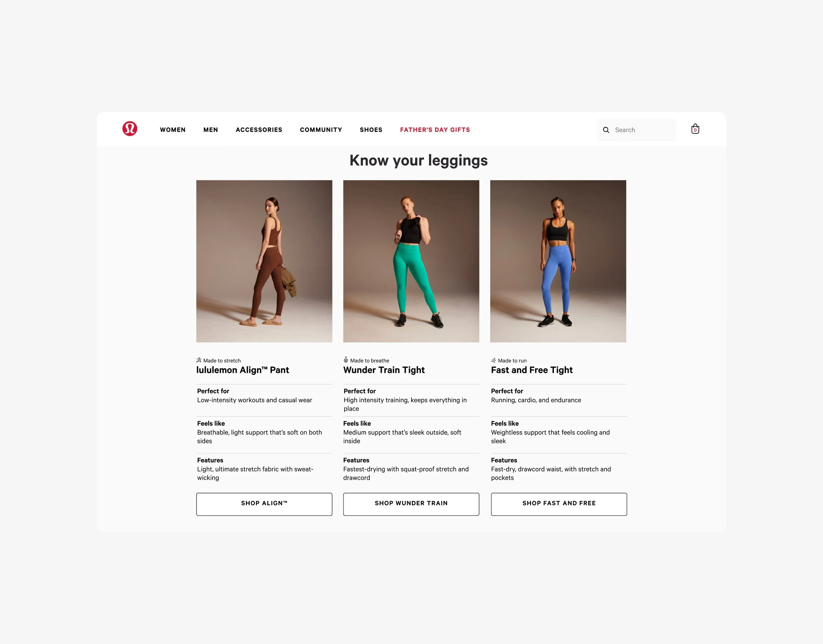This screenshot has height=644, width=823.
Task: Click the search magnifier icon
Action: pos(606,130)
